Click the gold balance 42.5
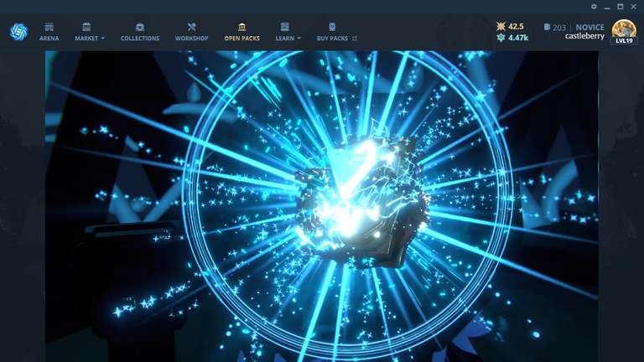This screenshot has height=362, width=644. coord(516,26)
